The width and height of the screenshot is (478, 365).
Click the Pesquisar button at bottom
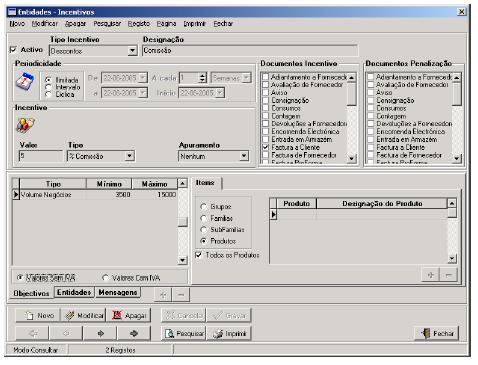point(184,333)
